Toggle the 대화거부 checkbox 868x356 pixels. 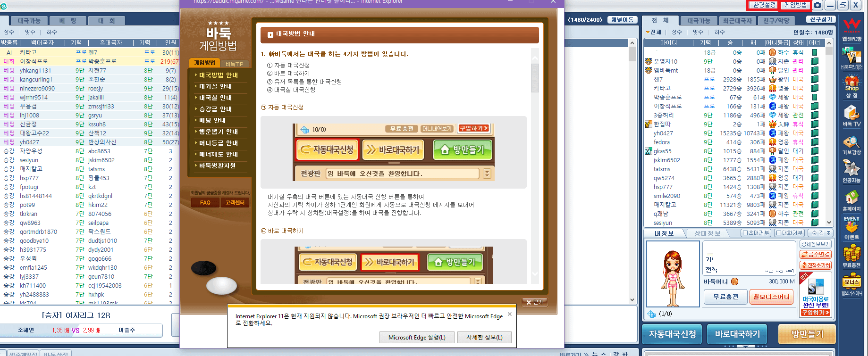(x=779, y=233)
